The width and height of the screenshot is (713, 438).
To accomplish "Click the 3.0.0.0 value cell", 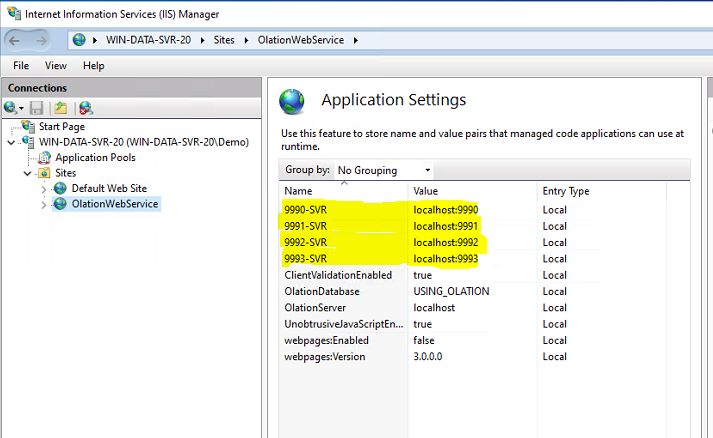I will [427, 357].
